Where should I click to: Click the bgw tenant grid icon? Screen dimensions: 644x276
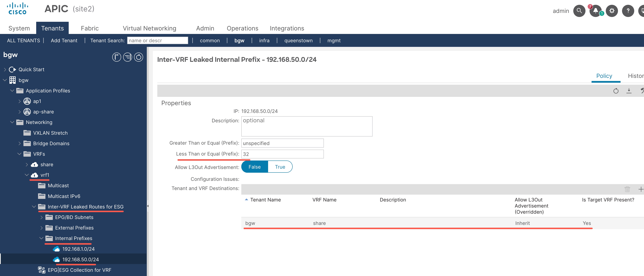tap(13, 80)
